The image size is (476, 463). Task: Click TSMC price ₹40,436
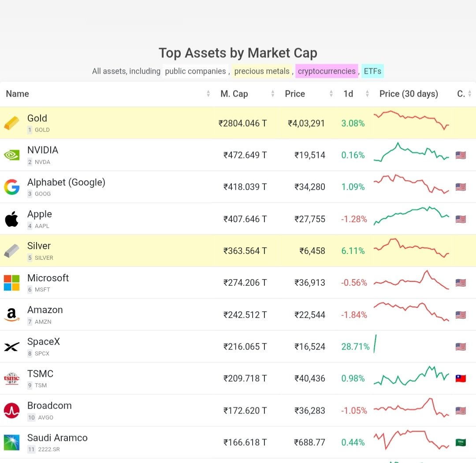(x=310, y=378)
